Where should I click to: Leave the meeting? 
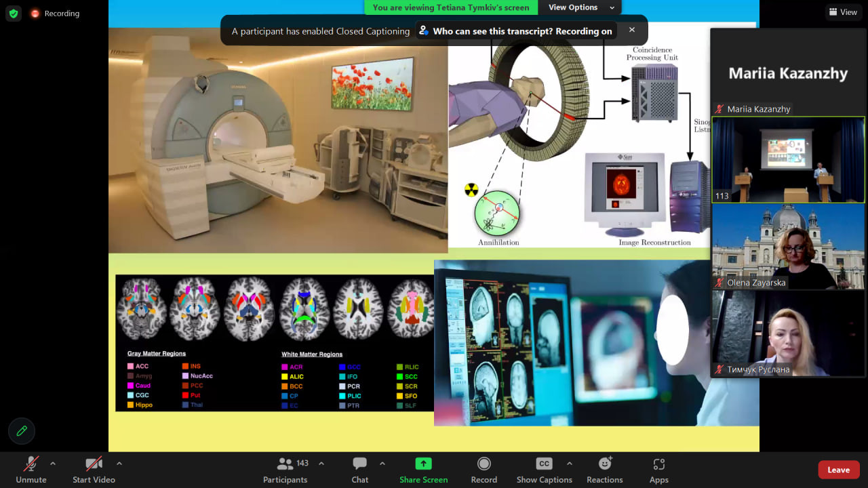point(839,470)
